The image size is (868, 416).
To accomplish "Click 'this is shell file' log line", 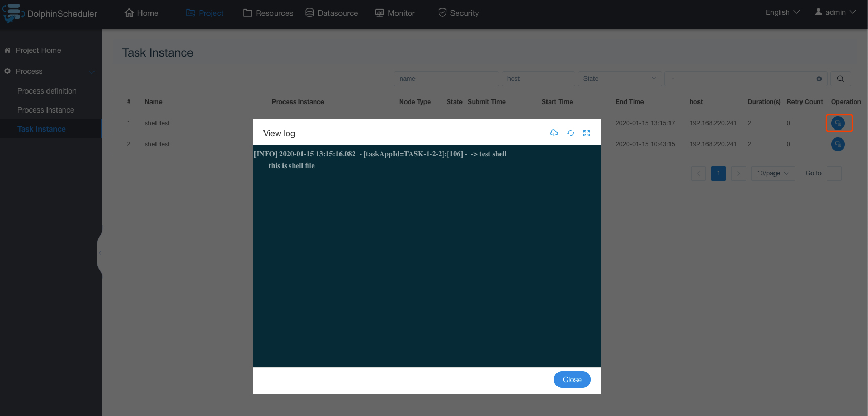I will tap(291, 165).
